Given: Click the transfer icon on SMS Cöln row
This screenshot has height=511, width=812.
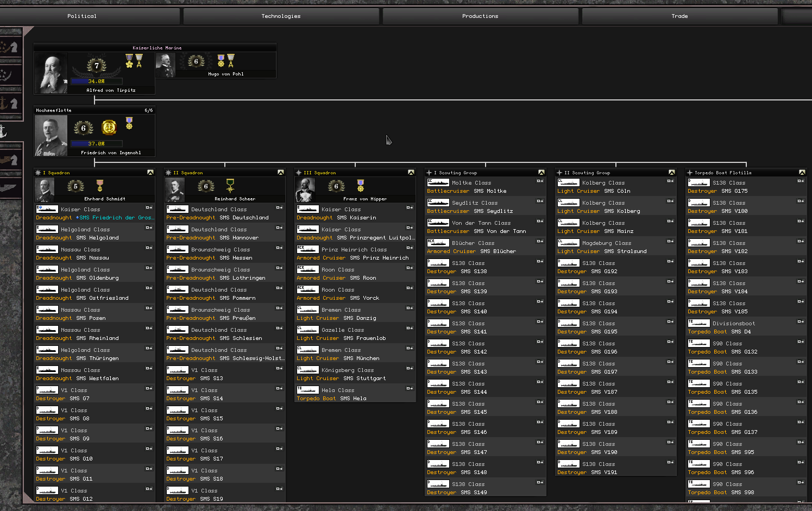Looking at the screenshot, I should [x=670, y=181].
